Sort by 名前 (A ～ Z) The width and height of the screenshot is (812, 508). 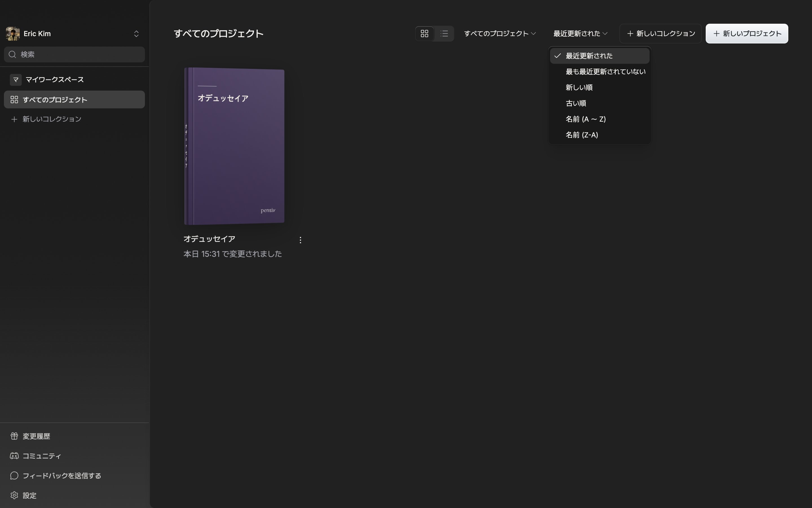tap(600, 119)
